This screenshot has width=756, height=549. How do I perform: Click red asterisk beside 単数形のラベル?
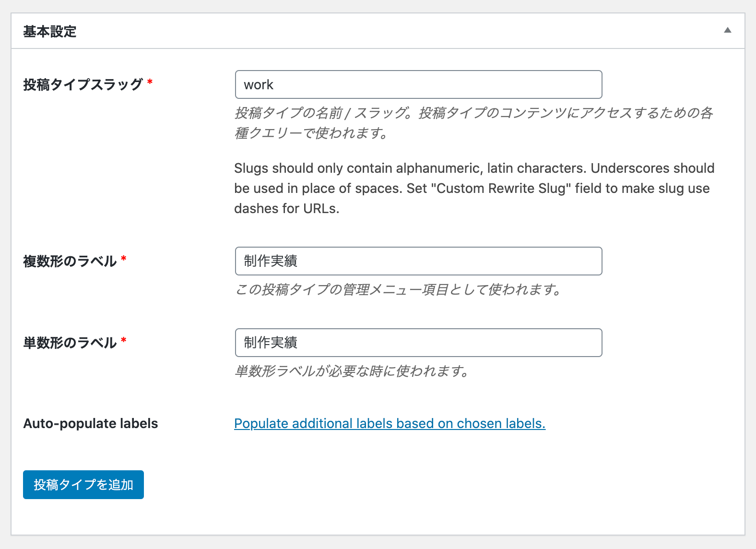tap(124, 340)
